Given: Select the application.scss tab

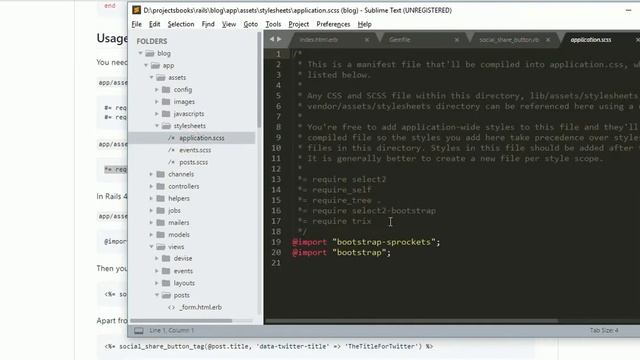Looking at the screenshot, I should pyautogui.click(x=591, y=40).
